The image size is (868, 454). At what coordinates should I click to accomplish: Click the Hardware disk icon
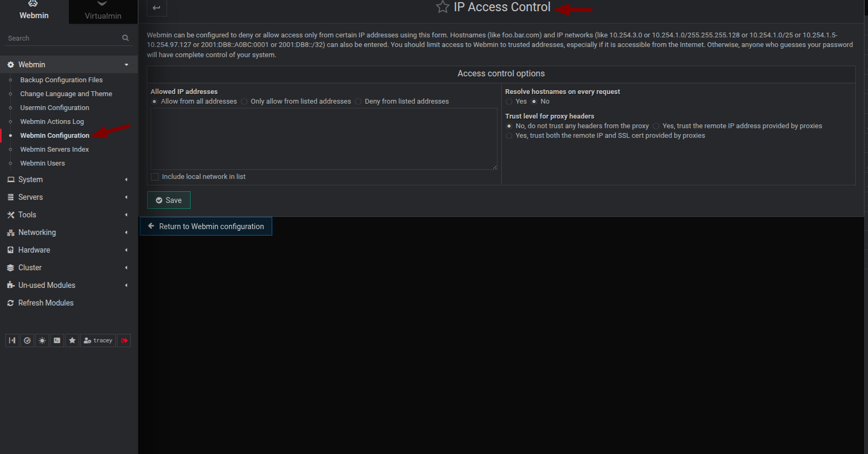pos(11,250)
